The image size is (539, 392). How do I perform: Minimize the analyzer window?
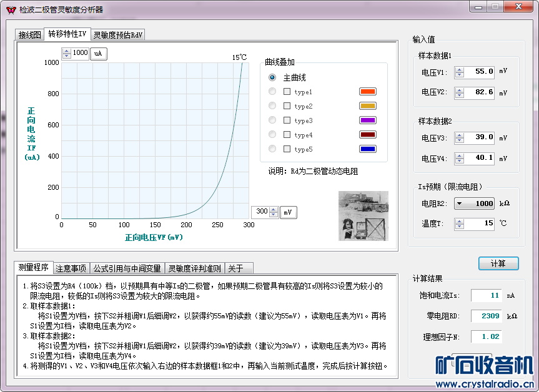click(x=478, y=6)
